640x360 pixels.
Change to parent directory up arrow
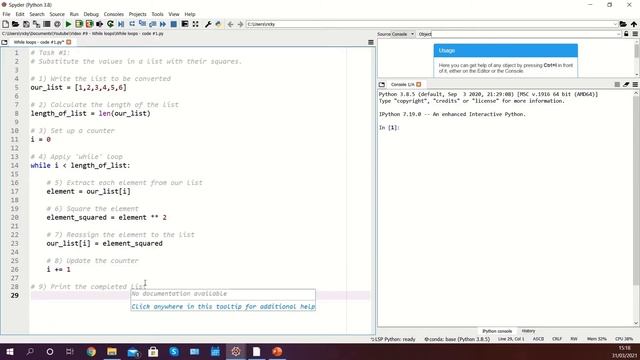(x=633, y=24)
